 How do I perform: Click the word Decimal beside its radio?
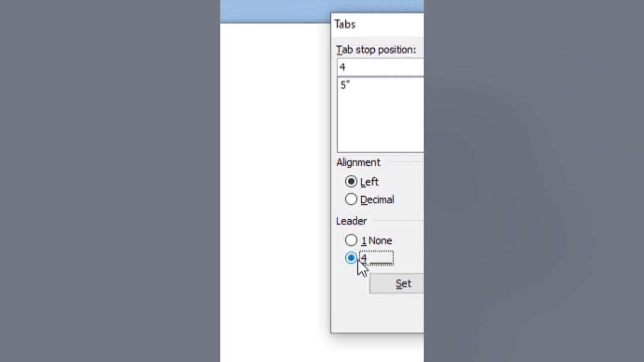[x=377, y=200]
